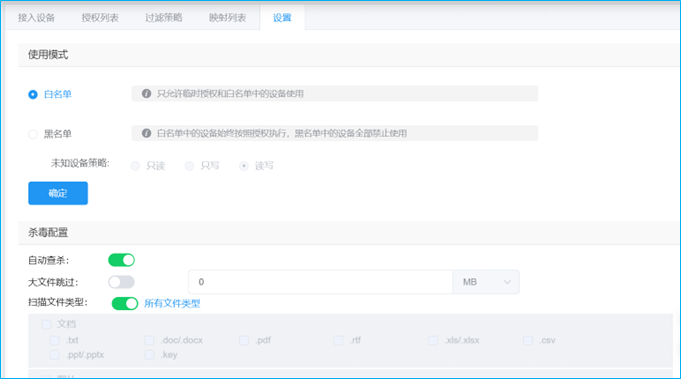
Task: Click the 所有文件类型 link
Action: [172, 303]
